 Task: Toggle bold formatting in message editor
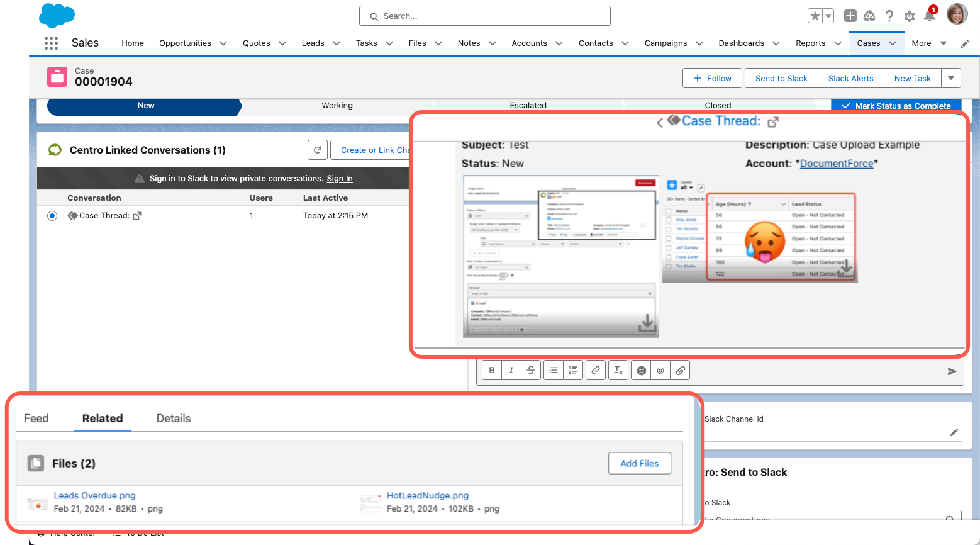[492, 370]
